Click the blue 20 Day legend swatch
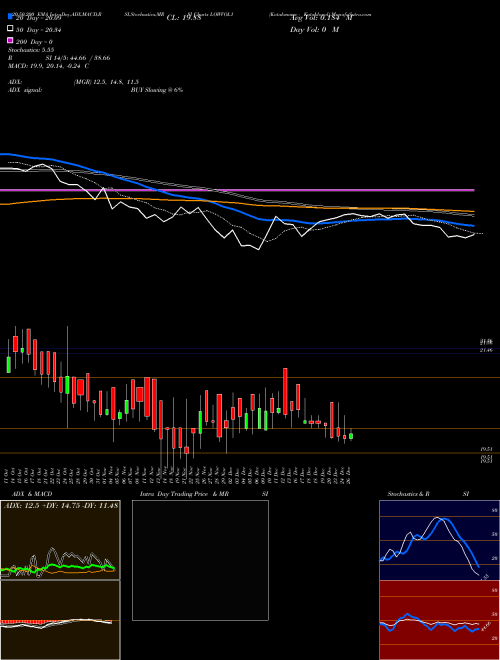Image resolution: width=500 pixels, height=660 pixels. tap(10, 17)
